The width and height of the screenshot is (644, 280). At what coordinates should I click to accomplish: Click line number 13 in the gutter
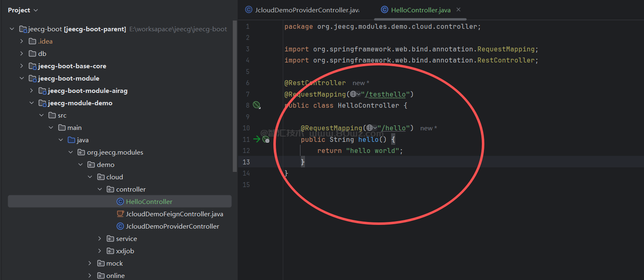click(x=246, y=162)
